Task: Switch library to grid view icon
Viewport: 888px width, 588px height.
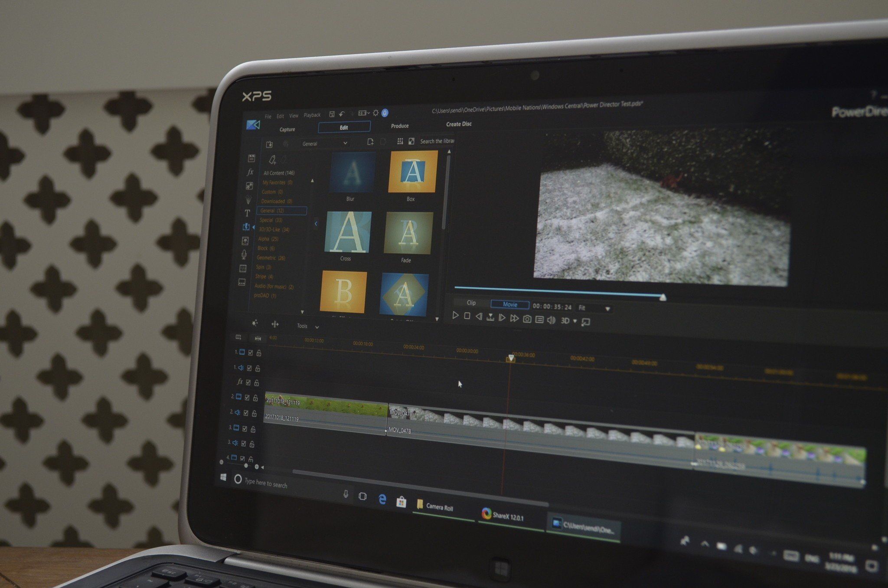Action: [400, 141]
